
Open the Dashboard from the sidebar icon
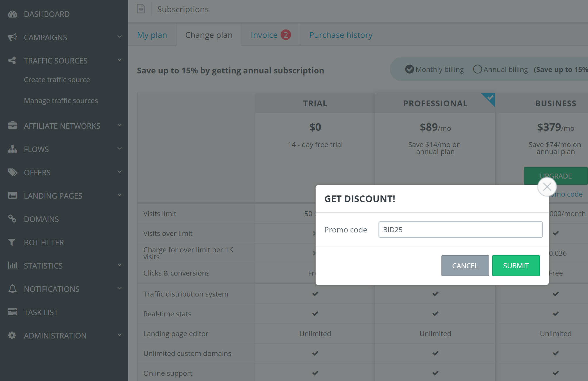click(12, 14)
